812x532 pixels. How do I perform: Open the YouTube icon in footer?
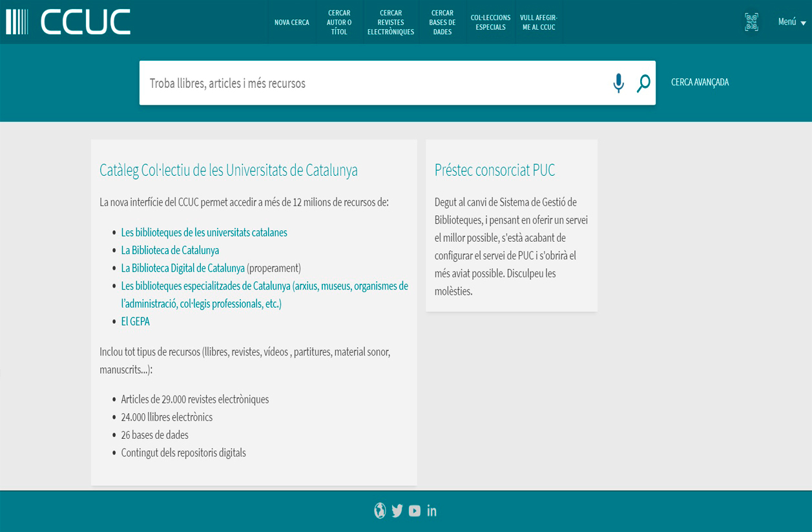tap(415, 511)
